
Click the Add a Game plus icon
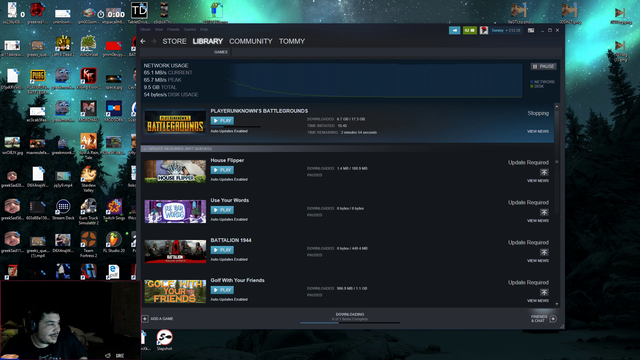click(145, 318)
